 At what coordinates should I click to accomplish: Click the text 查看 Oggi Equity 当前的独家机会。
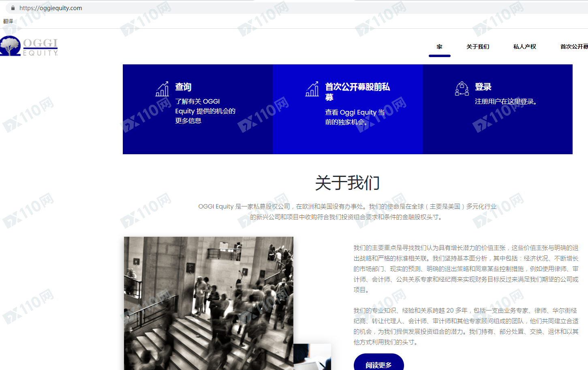click(x=355, y=117)
